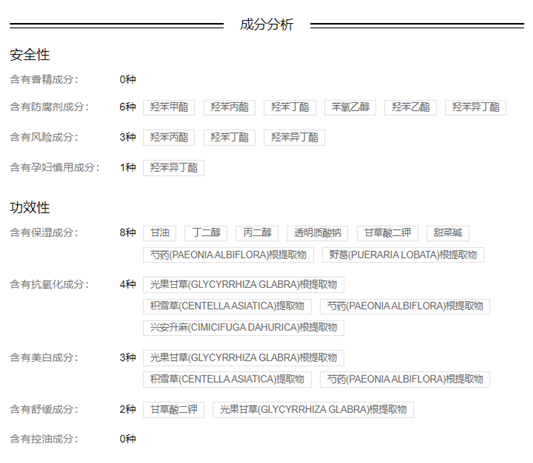Click the 羟苯甲酯 preservative tag
Image resolution: width=533 pixels, height=463 pixels.
pos(169,107)
